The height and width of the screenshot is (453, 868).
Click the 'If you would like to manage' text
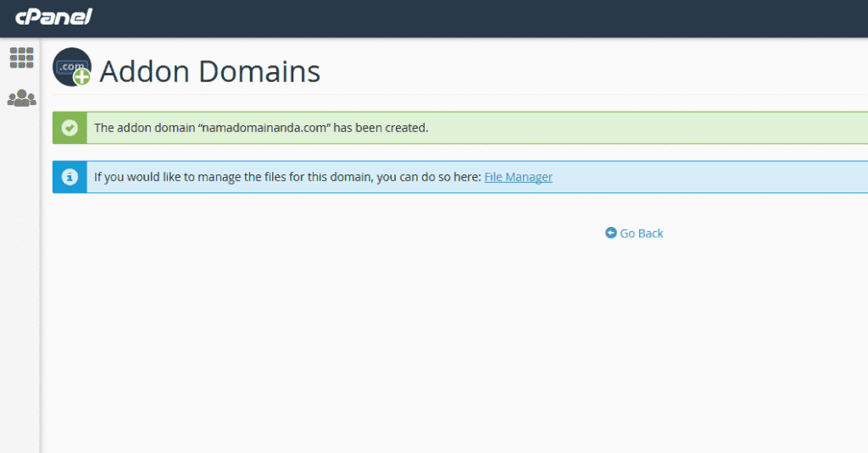click(x=168, y=177)
